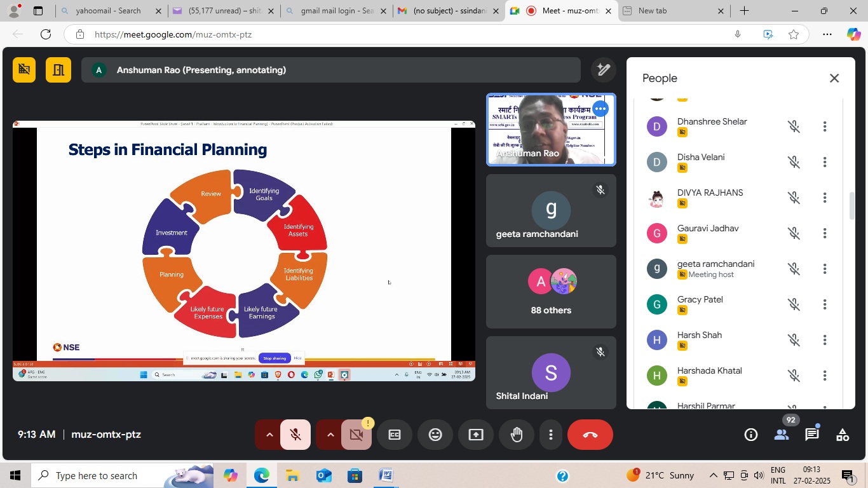
Task: Select the 88 others participant tile
Action: pos(551,292)
